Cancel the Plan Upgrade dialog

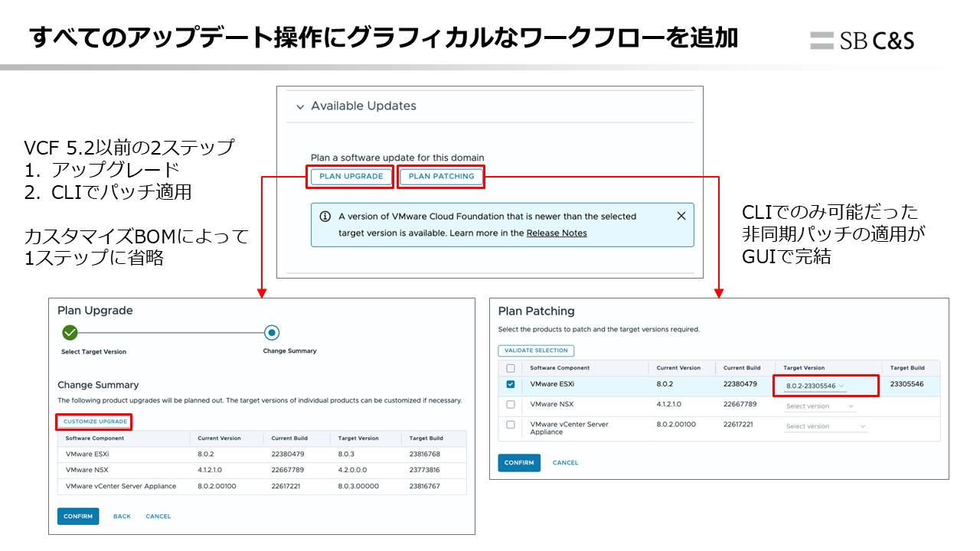coord(158,517)
